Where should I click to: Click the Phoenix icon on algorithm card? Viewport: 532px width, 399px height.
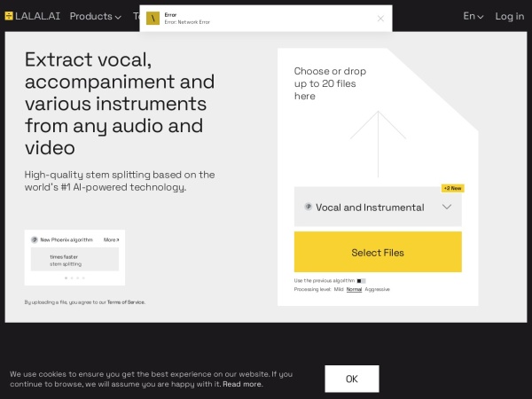(x=35, y=240)
